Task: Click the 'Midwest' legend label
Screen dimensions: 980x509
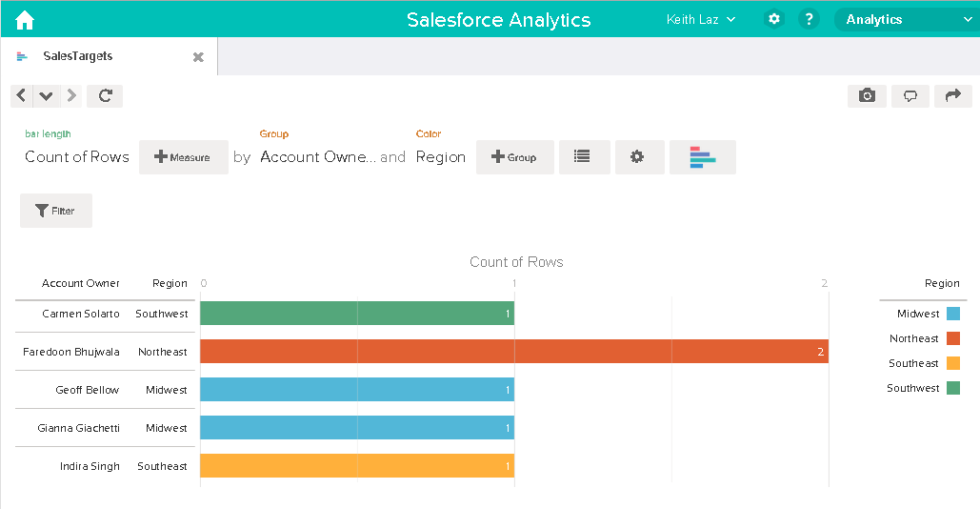Action: click(x=918, y=314)
